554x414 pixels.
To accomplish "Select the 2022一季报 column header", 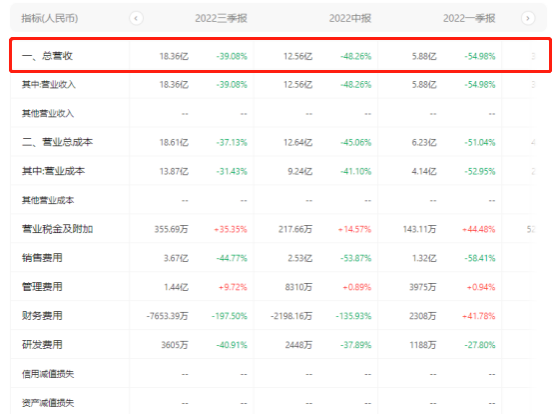I will click(x=469, y=18).
